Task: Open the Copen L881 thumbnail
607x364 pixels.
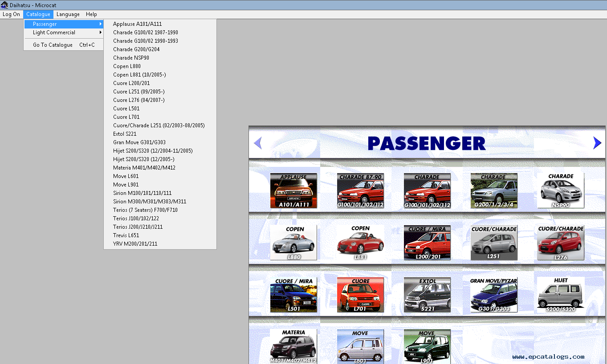Action: tap(360, 243)
